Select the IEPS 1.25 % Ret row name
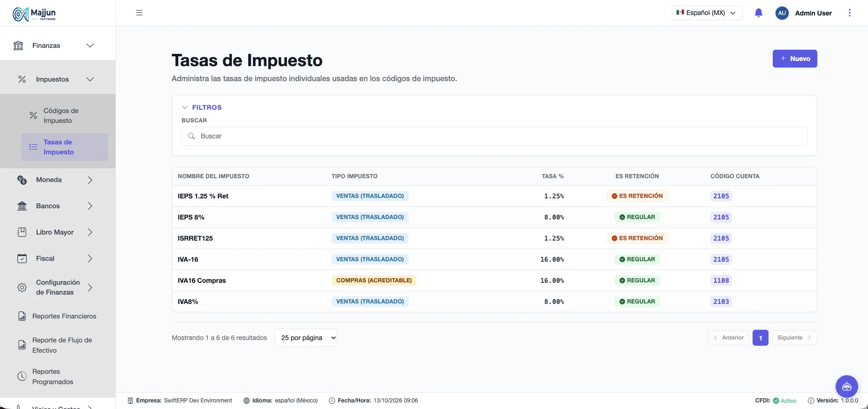Viewport: 868px width, 409px height. pos(203,196)
